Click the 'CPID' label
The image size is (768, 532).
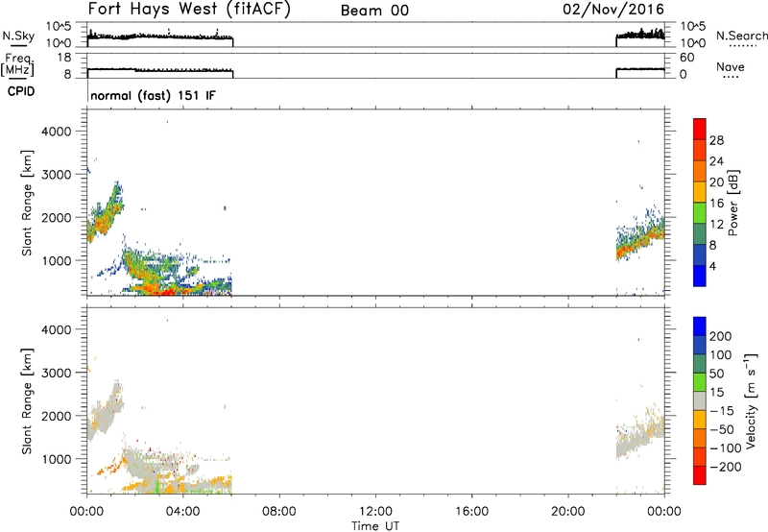[x=21, y=91]
